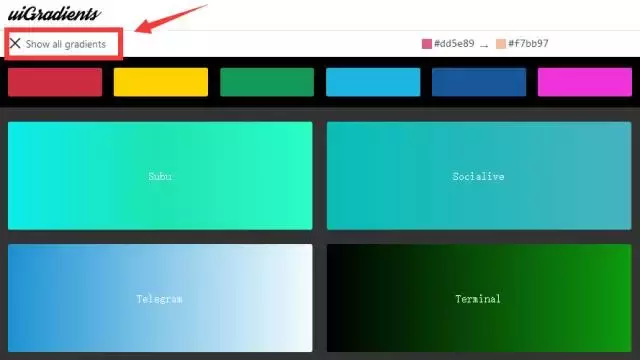Select the magenta color filter swatch

click(x=585, y=82)
